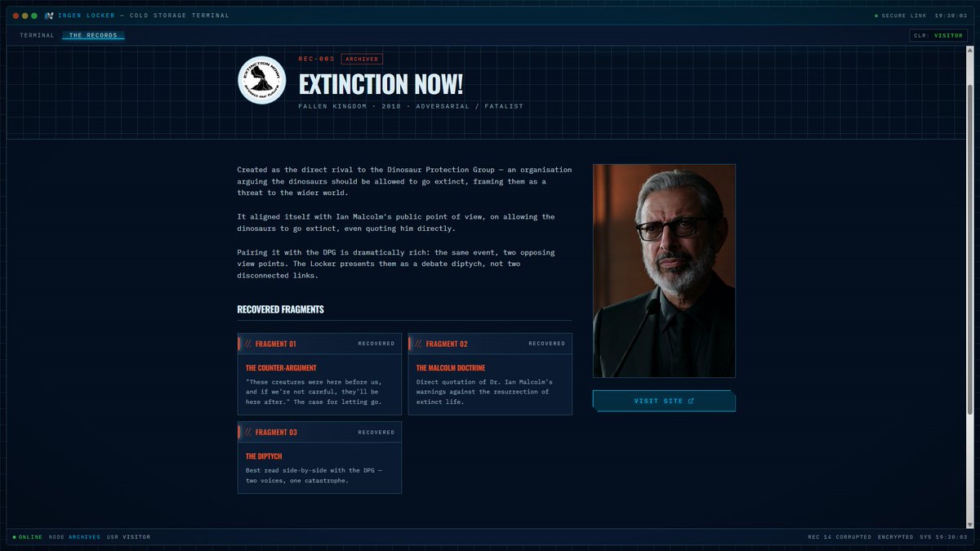Open the Fragment 02 card header
The image size is (980, 551).
click(490, 344)
